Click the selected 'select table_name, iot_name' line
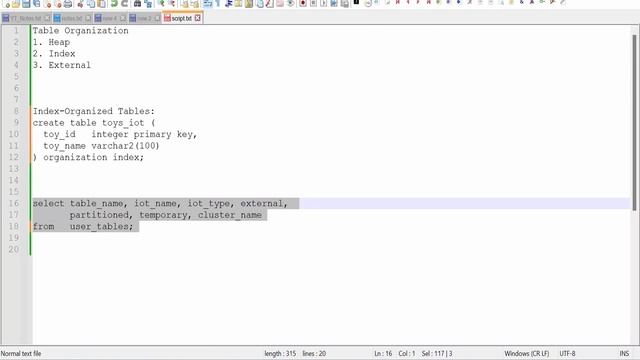The width and height of the screenshot is (640, 360). click(160, 203)
